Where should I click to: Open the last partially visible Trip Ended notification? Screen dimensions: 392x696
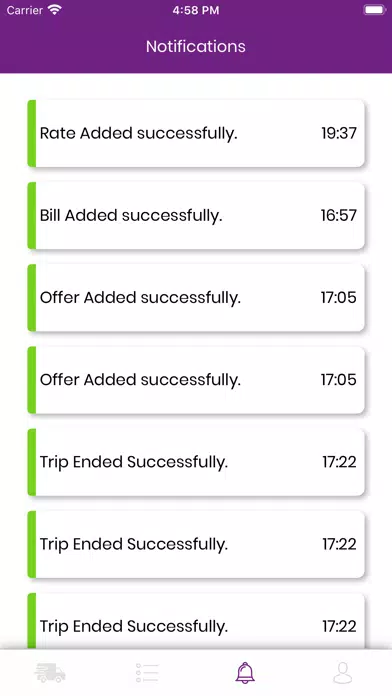pos(196,621)
